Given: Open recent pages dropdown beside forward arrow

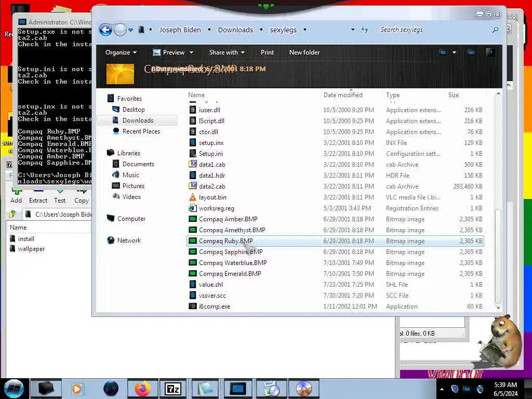Looking at the screenshot, I should pyautogui.click(x=130, y=30).
